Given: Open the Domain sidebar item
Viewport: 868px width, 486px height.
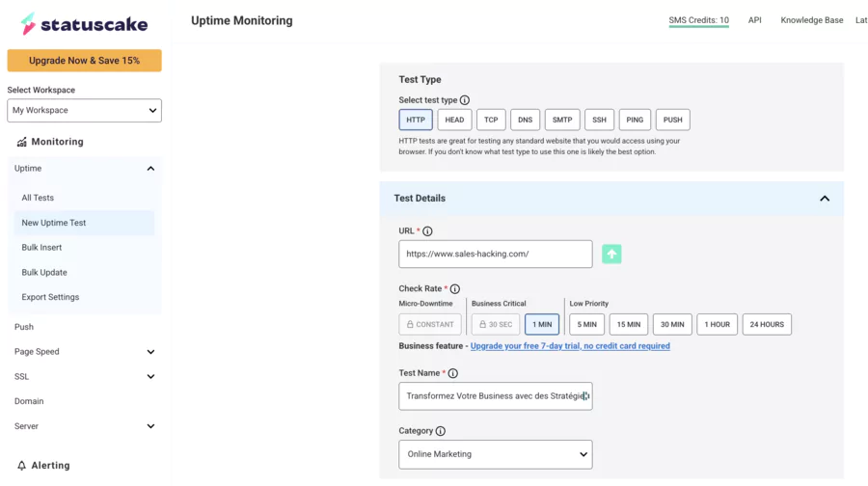Looking at the screenshot, I should tap(29, 401).
